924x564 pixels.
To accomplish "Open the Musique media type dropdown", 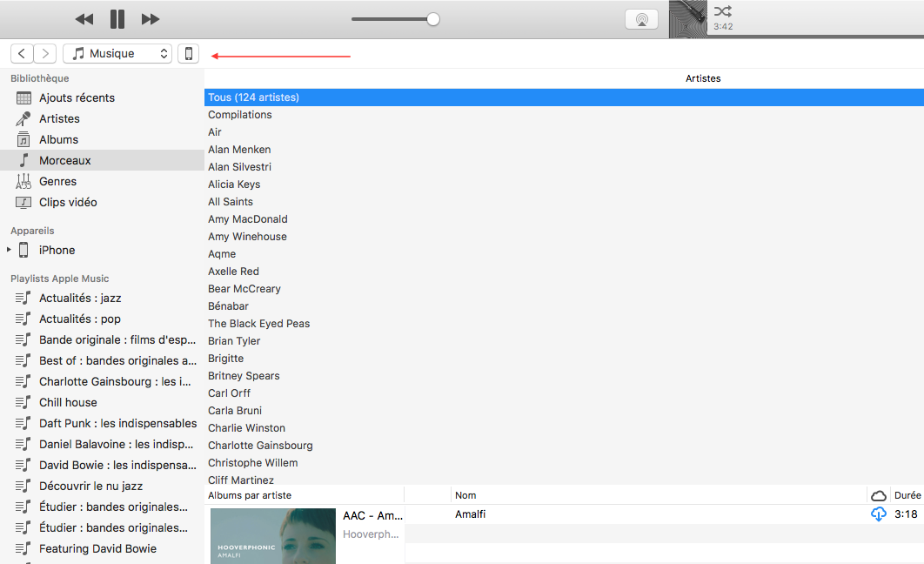I will pyautogui.click(x=117, y=54).
